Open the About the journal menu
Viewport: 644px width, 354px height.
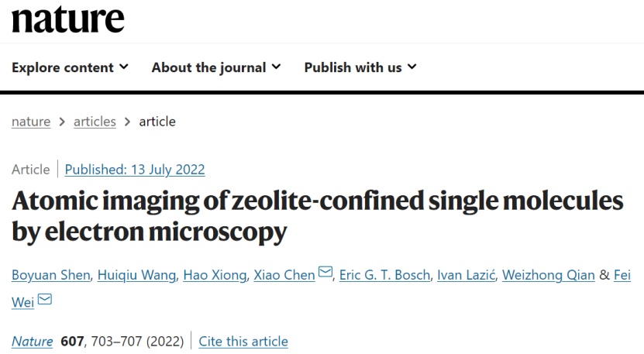[216, 67]
